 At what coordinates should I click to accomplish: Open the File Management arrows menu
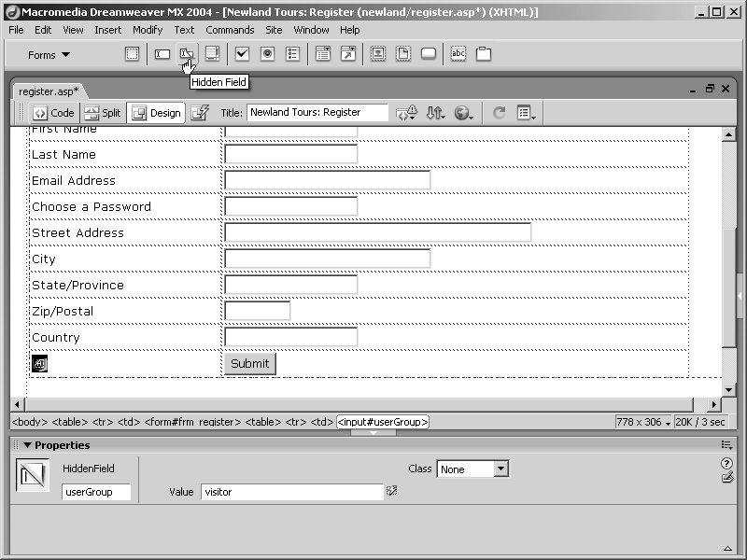point(435,113)
